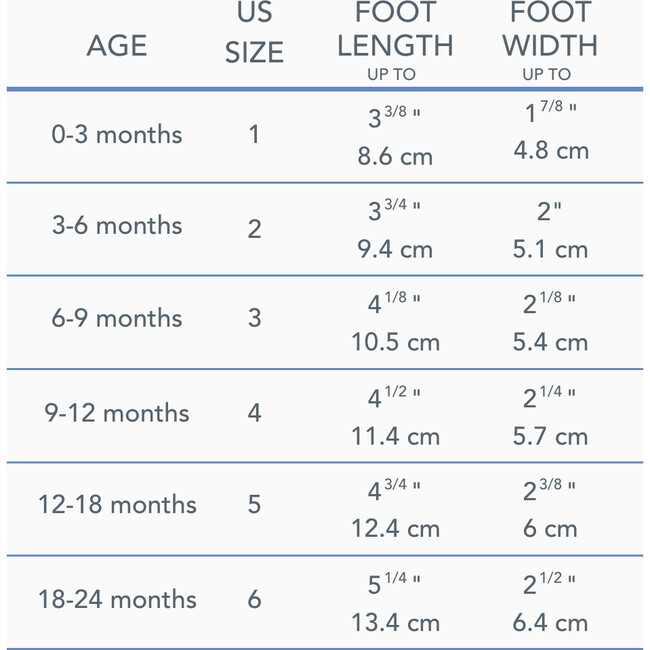This screenshot has width=650, height=650.
Task: Select the 9-12 months row label
Action: 117,412
